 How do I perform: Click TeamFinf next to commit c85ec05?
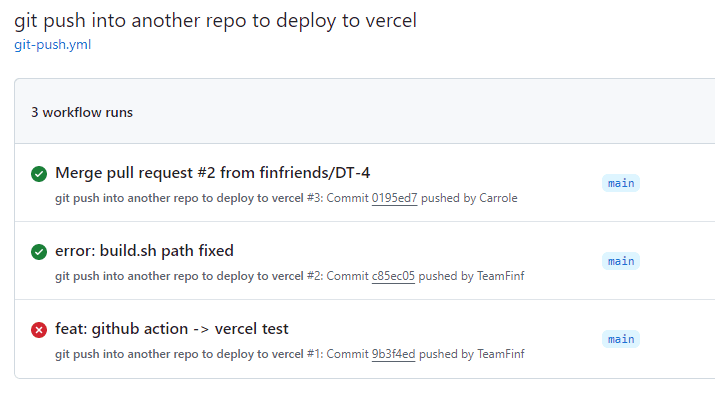click(501, 276)
